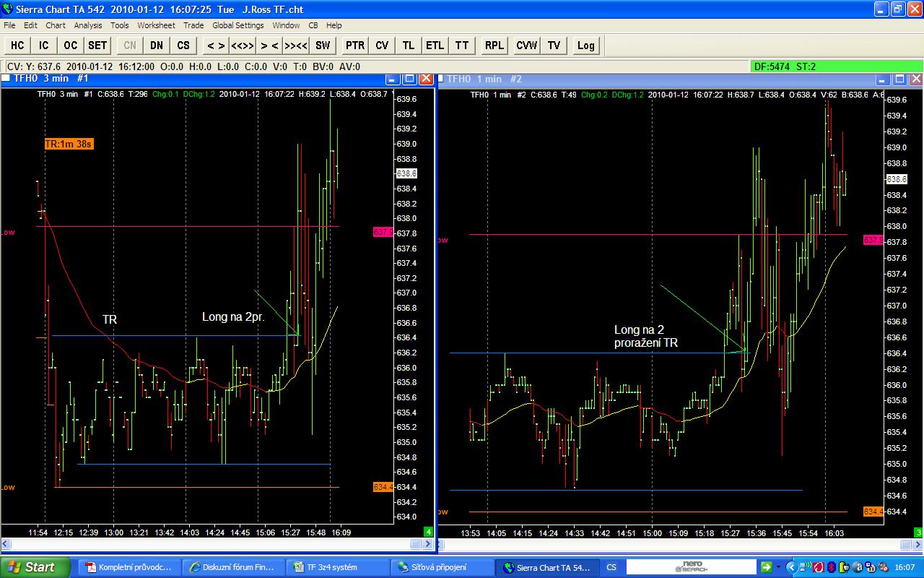
Task: Minimize the TFH0 1 min chart window
Action: point(883,78)
